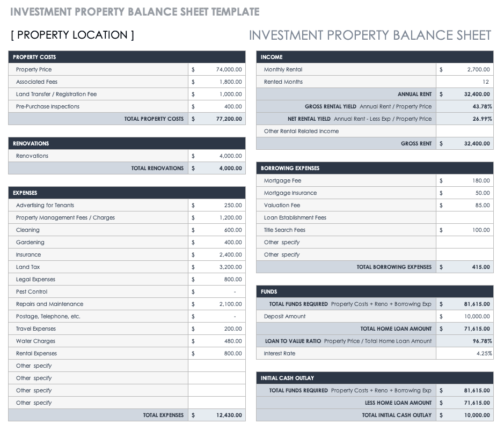Select the GROSS RENTAL YIELD row

(375, 106)
